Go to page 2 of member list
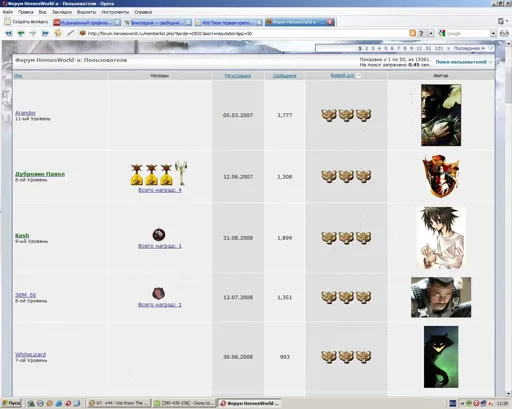Screen dimensions: 512x409 [366, 48]
